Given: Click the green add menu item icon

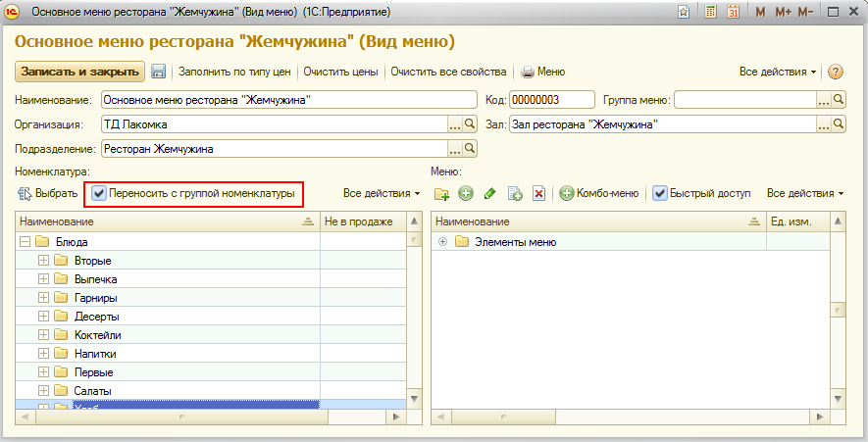Looking at the screenshot, I should point(466,194).
